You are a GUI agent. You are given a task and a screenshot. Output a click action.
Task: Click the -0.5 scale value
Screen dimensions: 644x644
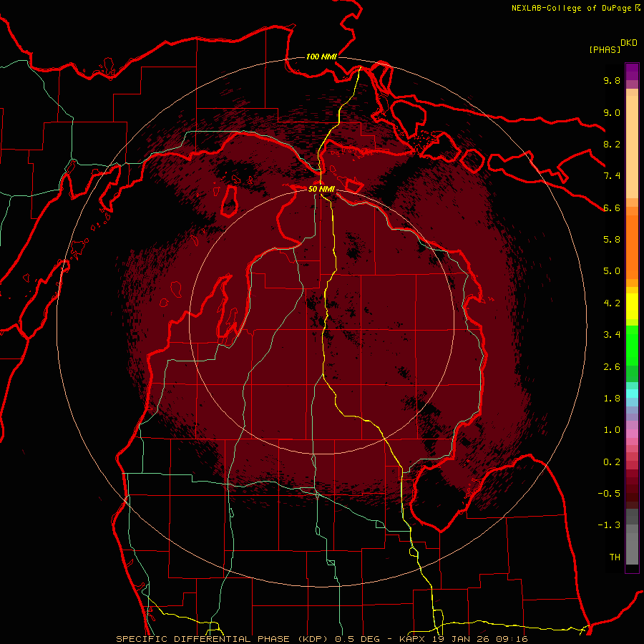[x=609, y=494]
